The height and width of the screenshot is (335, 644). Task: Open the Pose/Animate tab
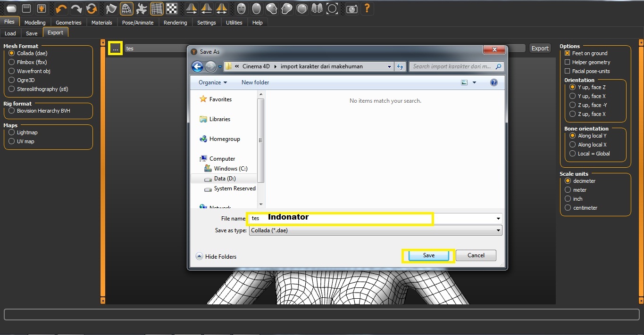pyautogui.click(x=138, y=23)
